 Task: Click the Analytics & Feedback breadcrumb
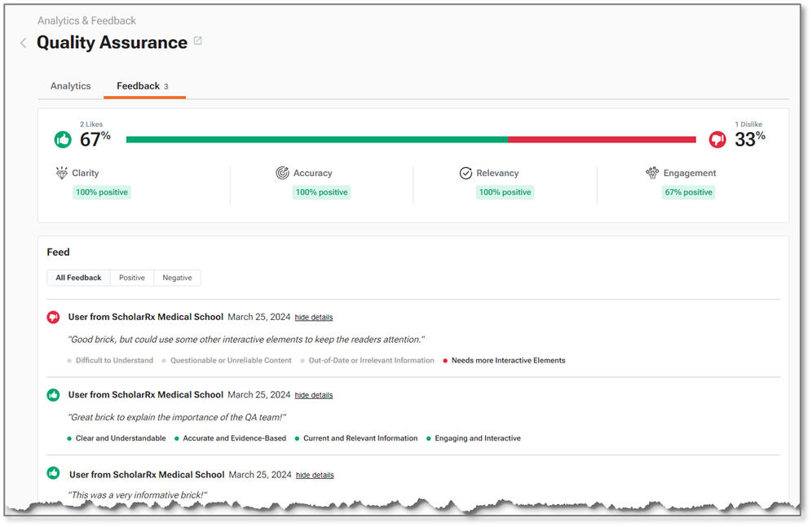[86, 20]
